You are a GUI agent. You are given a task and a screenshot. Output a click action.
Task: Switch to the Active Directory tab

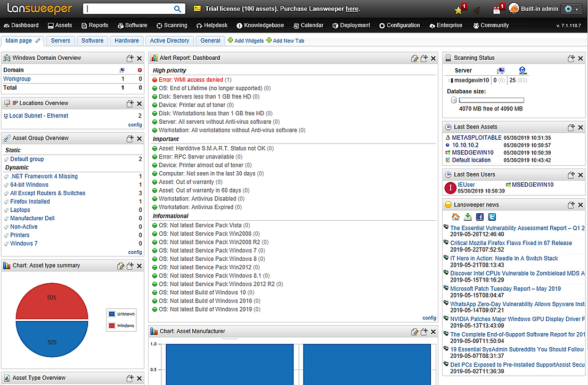pyautogui.click(x=169, y=41)
